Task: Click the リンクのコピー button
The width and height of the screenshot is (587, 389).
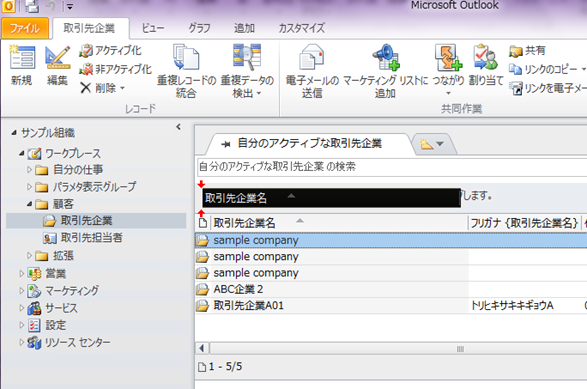Action: tap(543, 69)
